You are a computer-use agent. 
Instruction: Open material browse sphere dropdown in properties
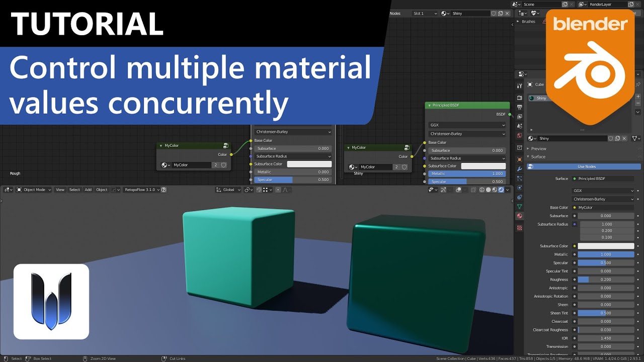point(532,138)
